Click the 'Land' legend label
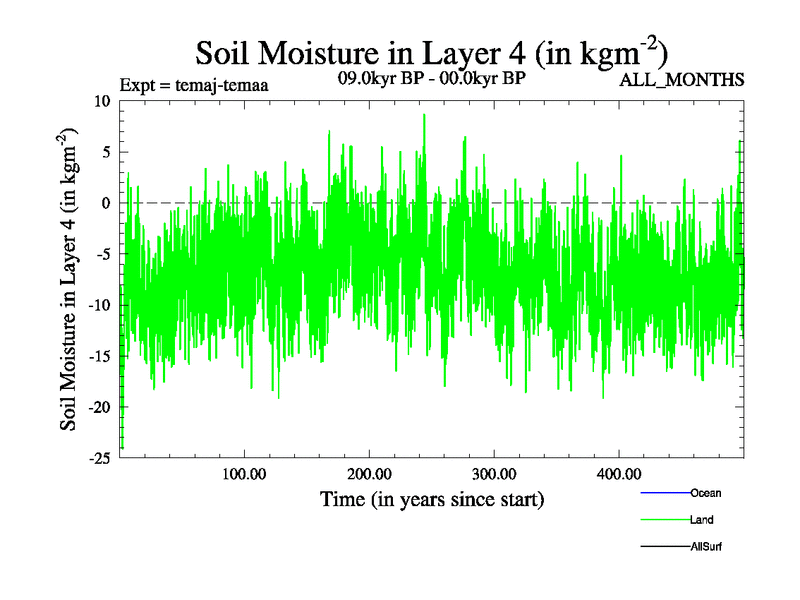This screenshot has height=600, width=800. click(702, 520)
